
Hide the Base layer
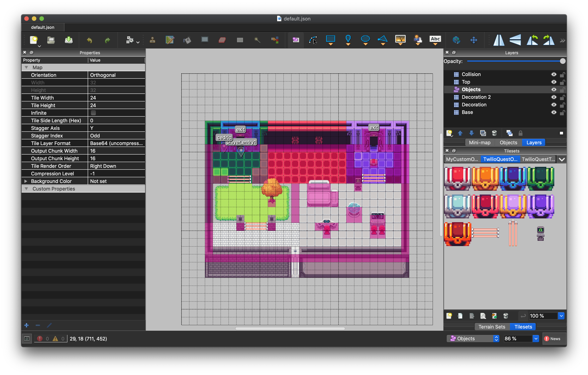pos(554,112)
